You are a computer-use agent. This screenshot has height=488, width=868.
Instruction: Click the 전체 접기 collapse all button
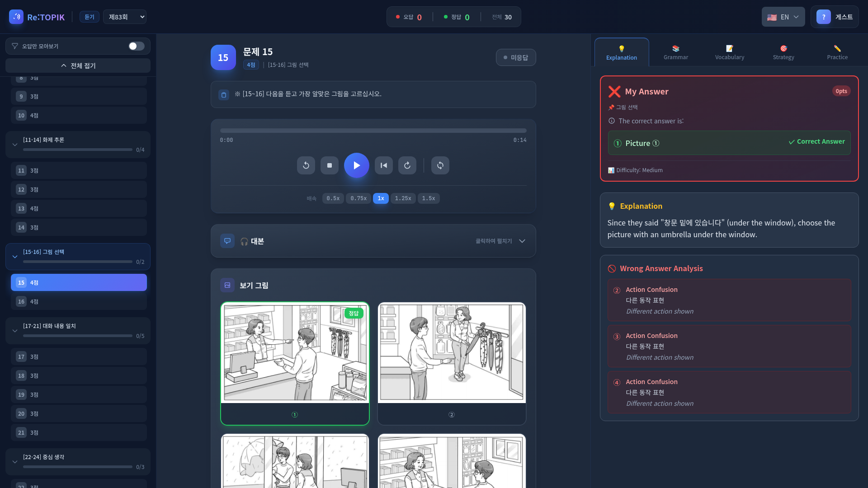[x=78, y=66]
